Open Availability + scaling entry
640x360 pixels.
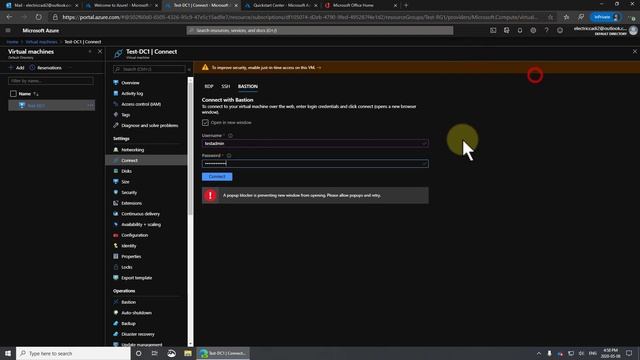tap(141, 224)
